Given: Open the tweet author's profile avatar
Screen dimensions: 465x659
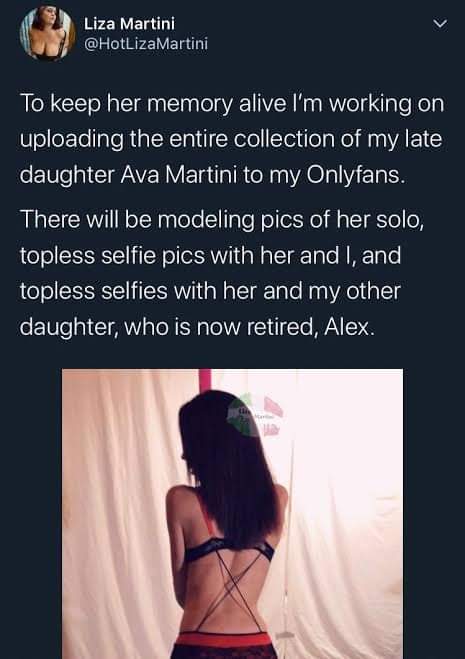Looking at the screenshot, I should [48, 34].
